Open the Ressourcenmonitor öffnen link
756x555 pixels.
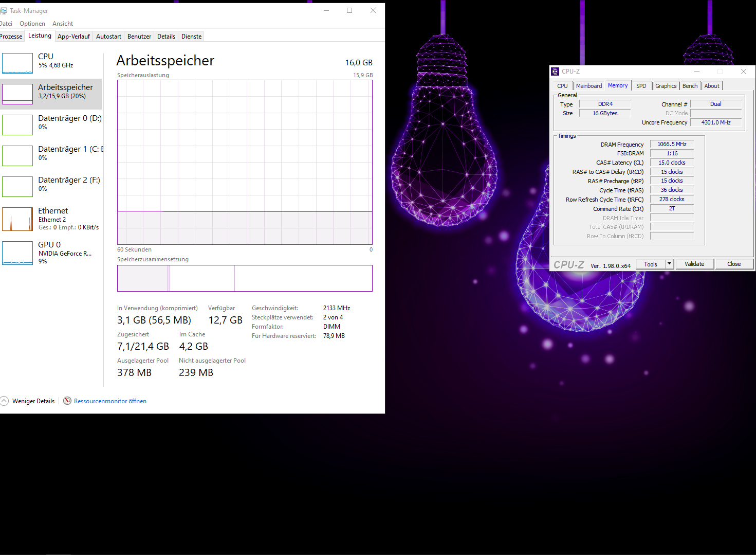click(110, 401)
